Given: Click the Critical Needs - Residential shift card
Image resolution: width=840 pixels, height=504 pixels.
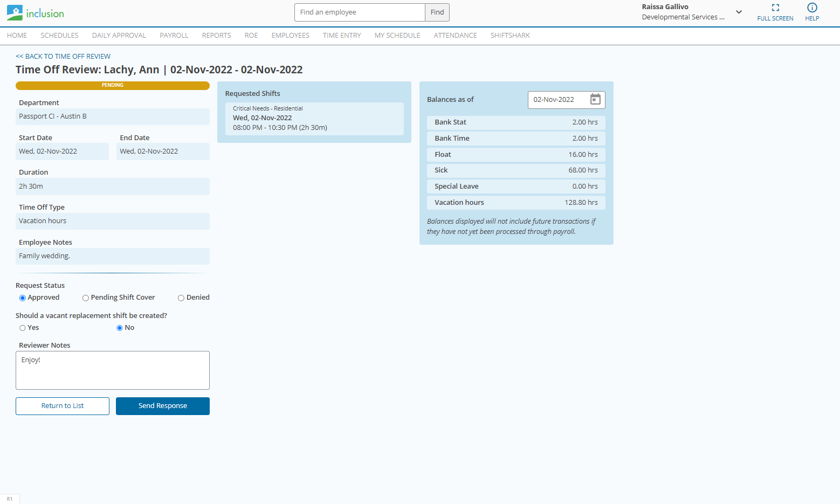Looking at the screenshot, I should pyautogui.click(x=314, y=119).
